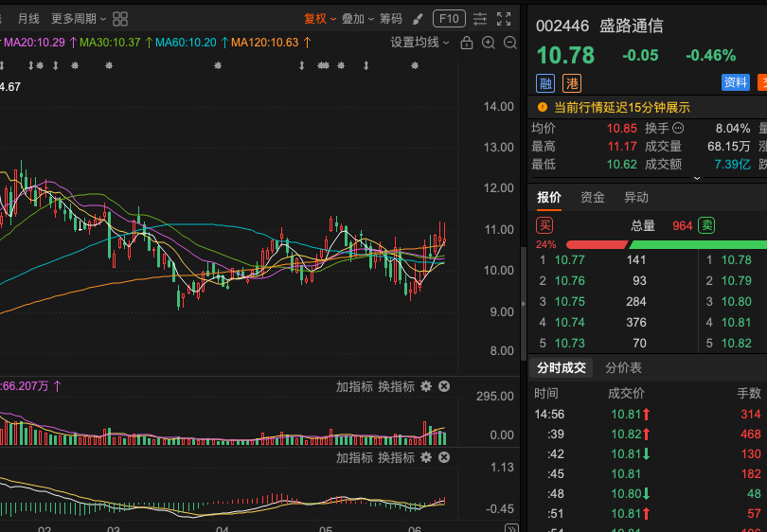Click 换指标 on the MACD panel
Image resolution: width=767 pixels, height=532 pixels.
tap(396, 457)
